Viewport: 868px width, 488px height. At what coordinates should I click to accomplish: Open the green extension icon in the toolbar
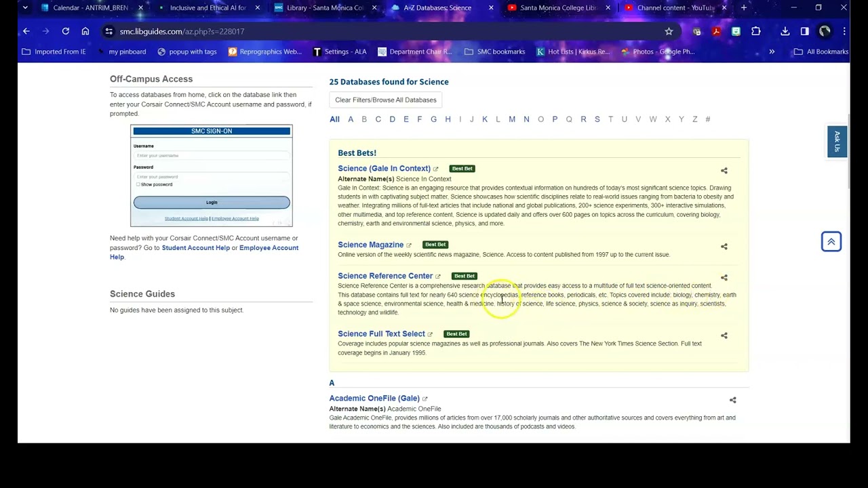[736, 31]
